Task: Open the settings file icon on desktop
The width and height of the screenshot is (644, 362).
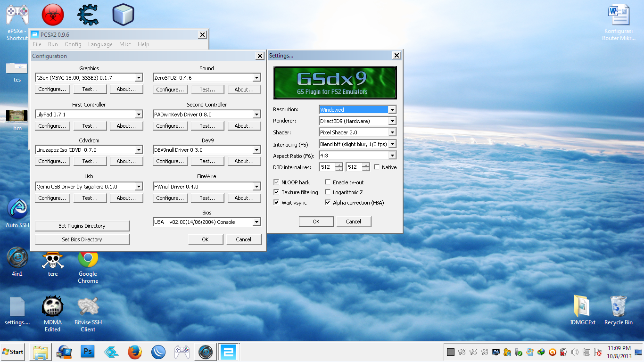Action: coord(17,311)
